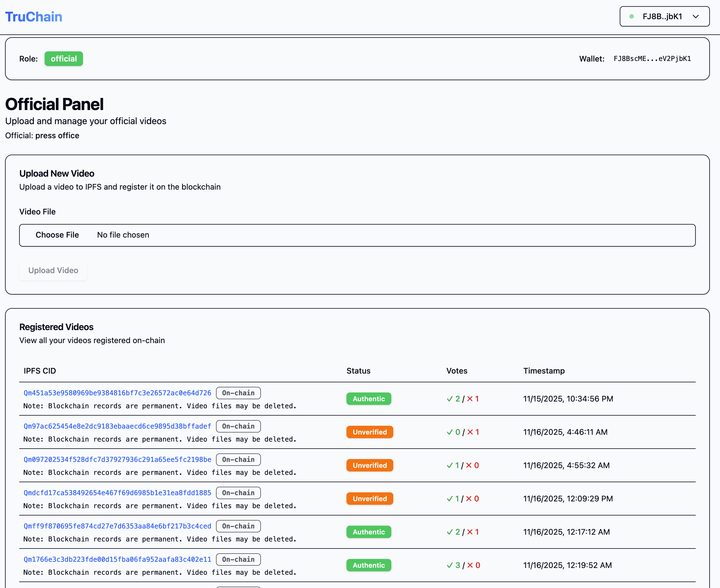Click Unverified status badge for 4:46:11 AM video
Screen dimensions: 720x588
370,432
